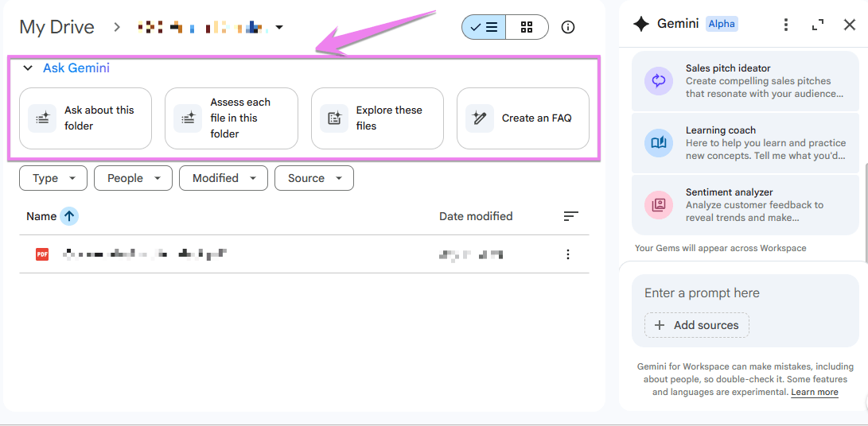Go to My Drive breadcrumb

(x=57, y=26)
